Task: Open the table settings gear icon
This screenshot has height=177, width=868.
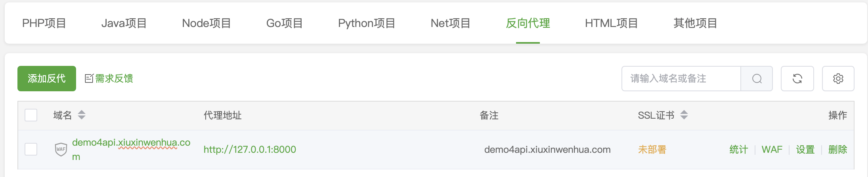Action: pos(838,79)
